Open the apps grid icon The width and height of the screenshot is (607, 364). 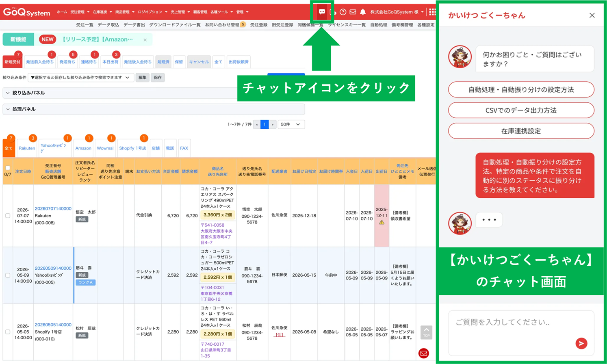click(432, 12)
